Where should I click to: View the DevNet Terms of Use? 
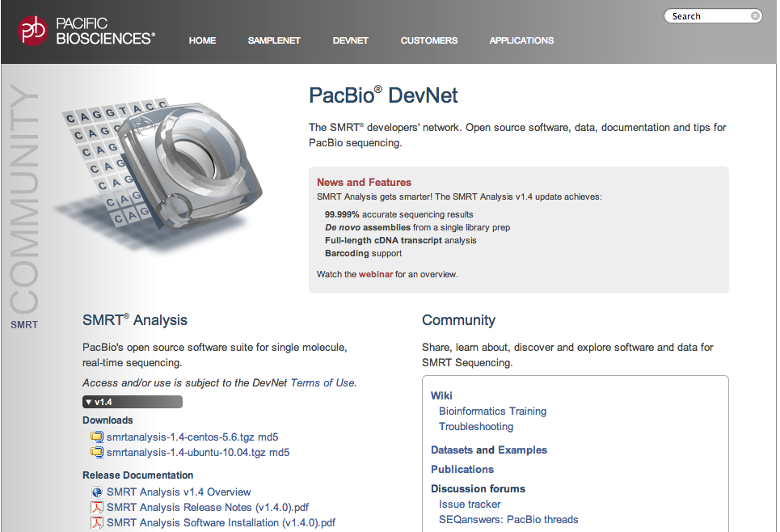[x=323, y=382]
